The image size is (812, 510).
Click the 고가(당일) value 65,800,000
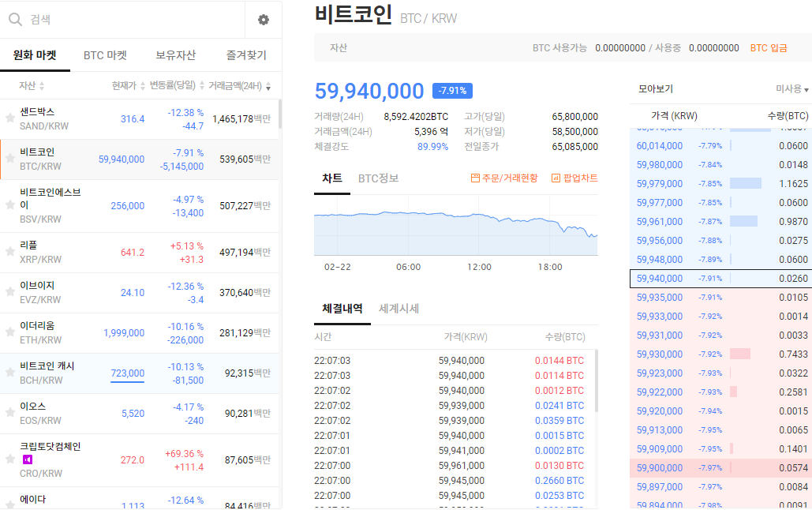574,117
